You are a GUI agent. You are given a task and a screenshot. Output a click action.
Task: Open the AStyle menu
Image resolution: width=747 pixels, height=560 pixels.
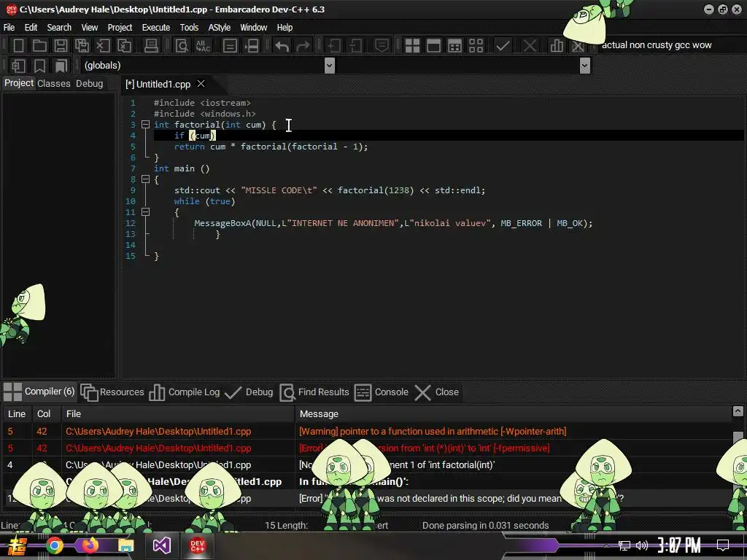219,28
